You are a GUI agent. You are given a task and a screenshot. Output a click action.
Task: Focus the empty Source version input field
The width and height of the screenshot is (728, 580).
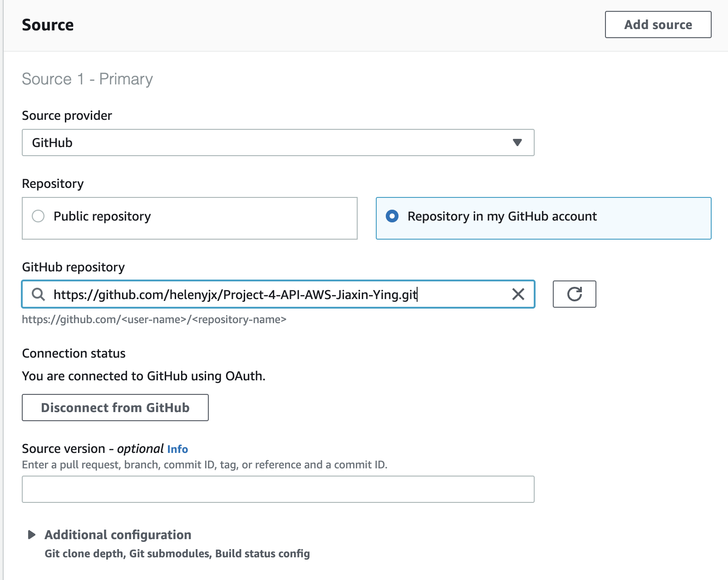tap(278, 489)
